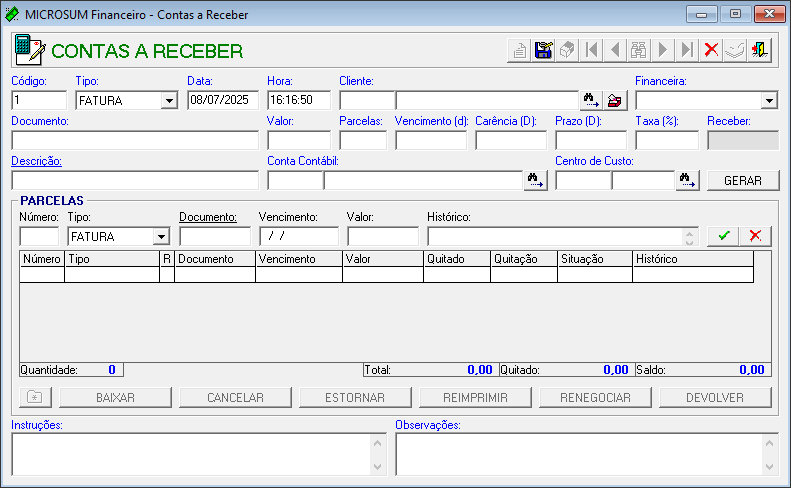Click the CANCELAR button
This screenshot has height=488, width=791.
235,397
